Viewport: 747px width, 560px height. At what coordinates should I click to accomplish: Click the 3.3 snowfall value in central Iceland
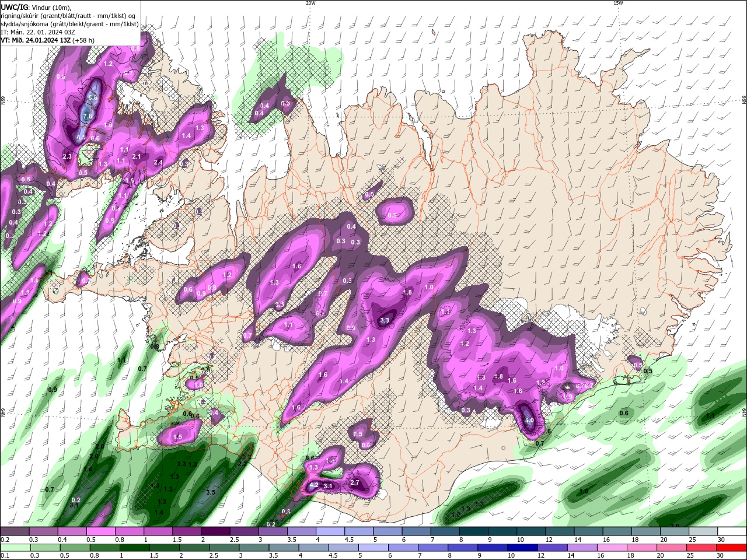coord(385,320)
